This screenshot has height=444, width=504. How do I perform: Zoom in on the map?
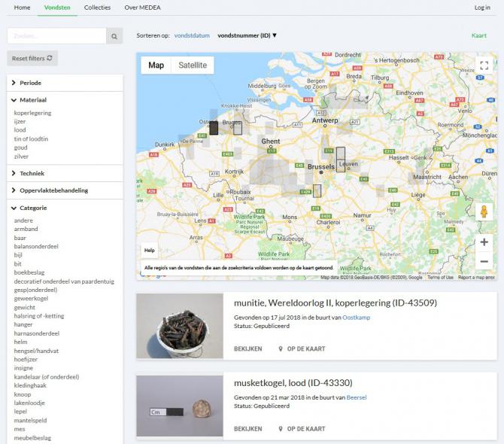[484, 242]
